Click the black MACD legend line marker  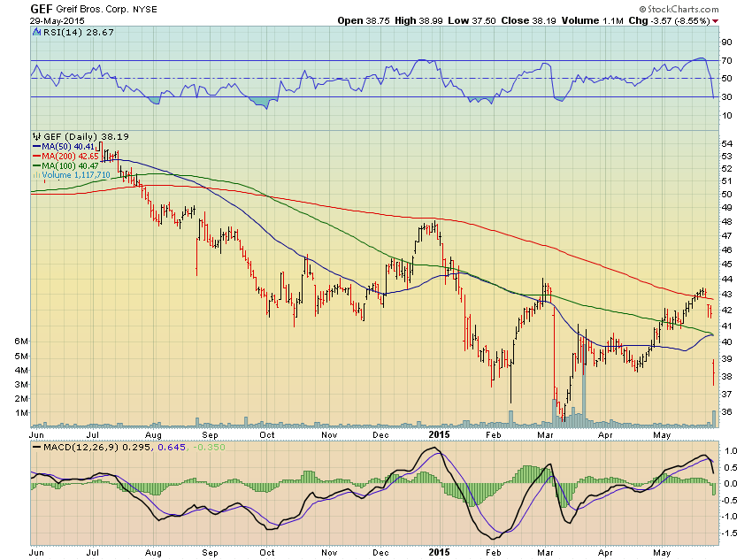click(36, 448)
